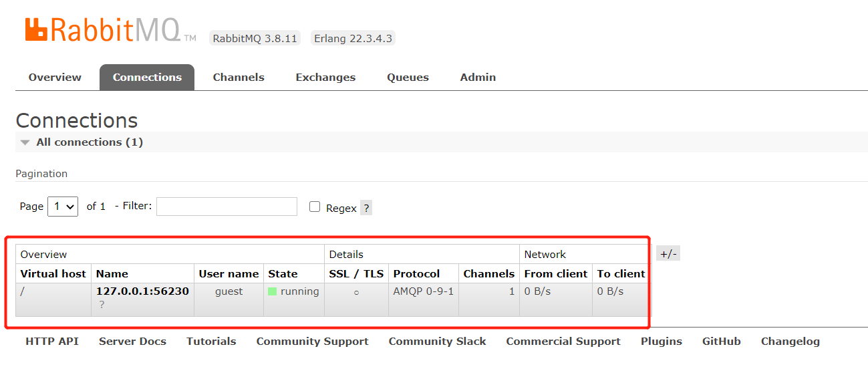Image resolution: width=868 pixels, height=387 pixels.
Task: Go to the Exchanges tab
Action: 325,78
